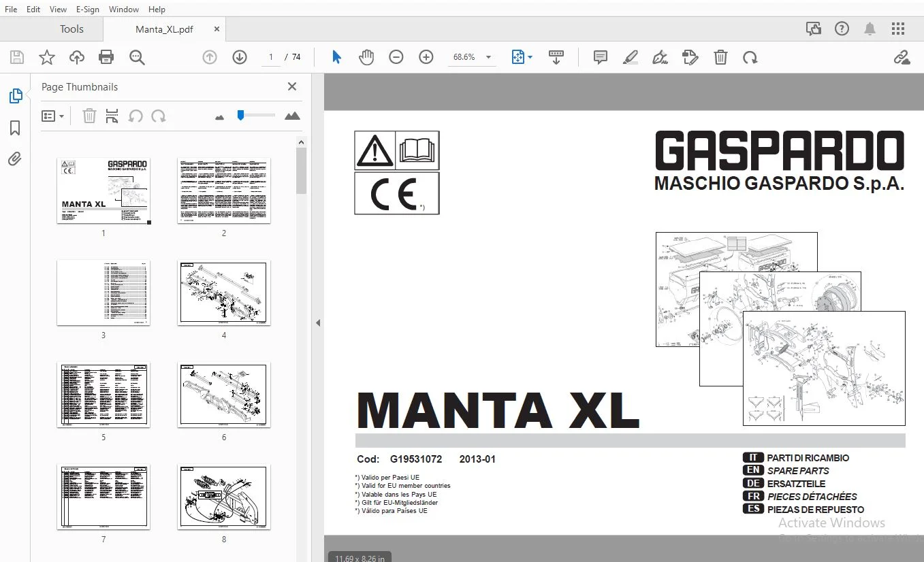Viewport: 924px width, 562px height.
Task: Select page 6 thumbnail
Action: 224,395
